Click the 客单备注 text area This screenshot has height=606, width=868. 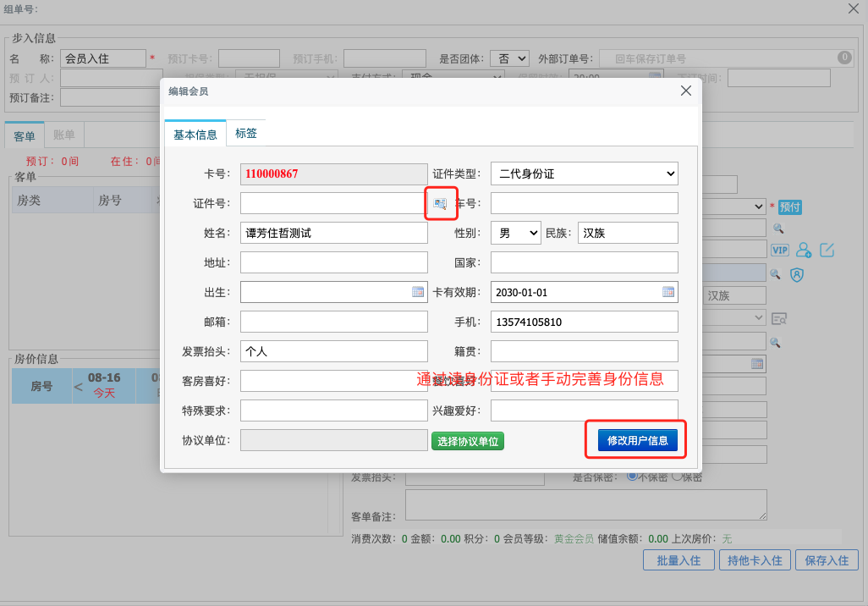585,504
